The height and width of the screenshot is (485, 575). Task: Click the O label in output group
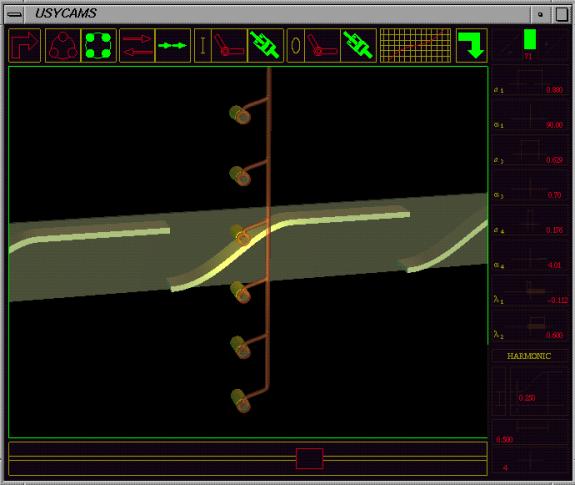pyautogui.click(x=296, y=45)
